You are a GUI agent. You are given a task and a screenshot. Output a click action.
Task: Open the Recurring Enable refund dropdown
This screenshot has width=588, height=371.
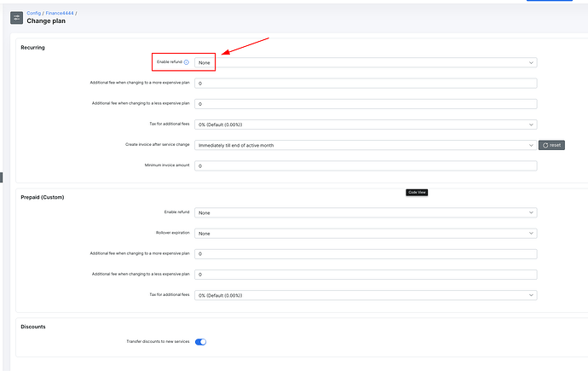click(366, 62)
